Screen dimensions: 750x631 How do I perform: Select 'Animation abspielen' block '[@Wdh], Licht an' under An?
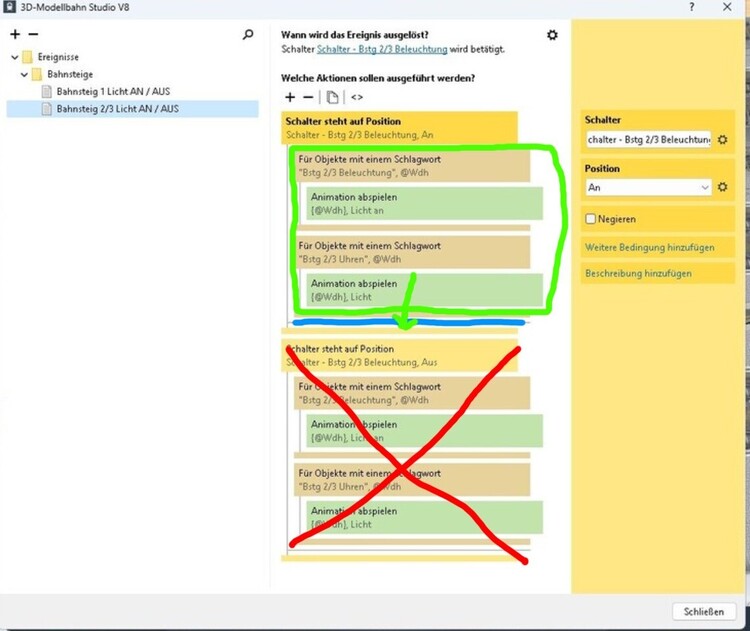tap(425, 203)
